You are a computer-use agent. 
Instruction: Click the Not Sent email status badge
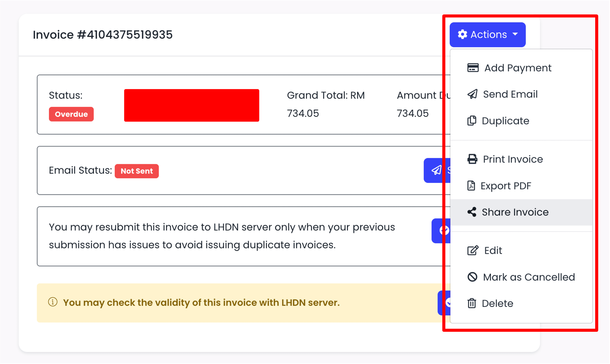pyautogui.click(x=137, y=171)
